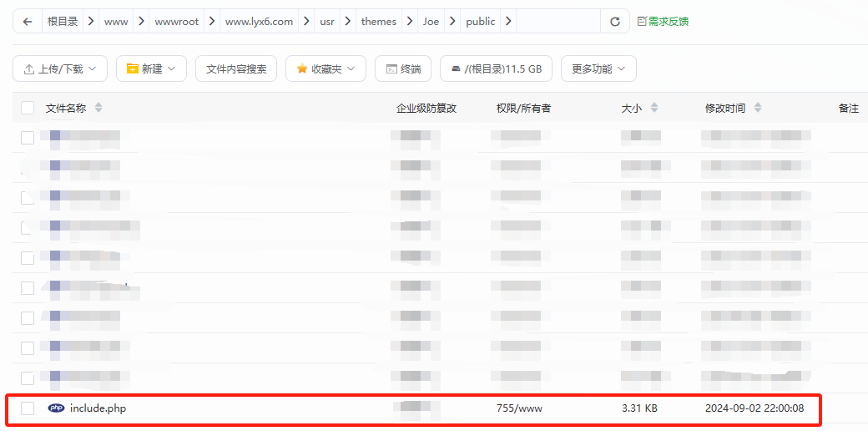
Task: Tick the checkbox of the first file row
Action: pyautogui.click(x=28, y=137)
